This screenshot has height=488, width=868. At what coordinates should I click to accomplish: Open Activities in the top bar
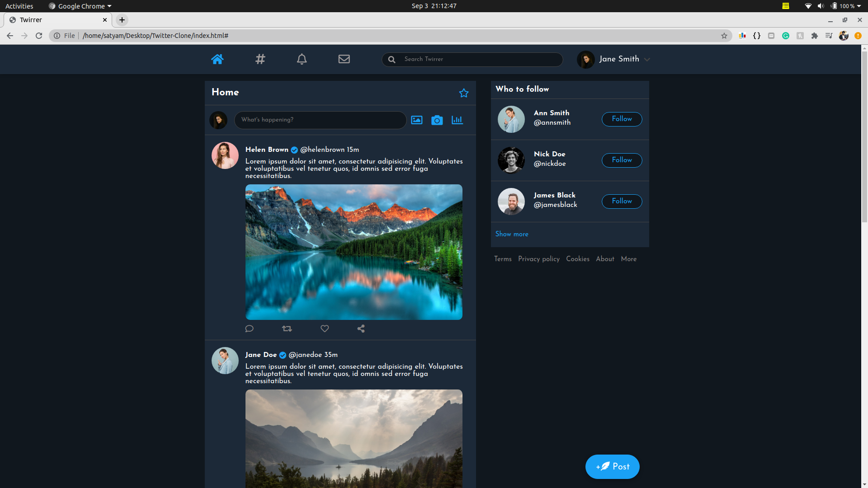pyautogui.click(x=19, y=6)
